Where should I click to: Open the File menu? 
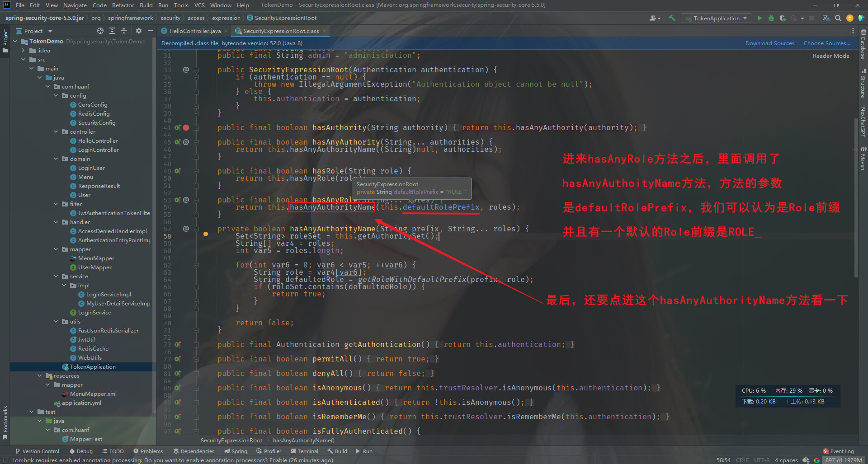pos(20,5)
